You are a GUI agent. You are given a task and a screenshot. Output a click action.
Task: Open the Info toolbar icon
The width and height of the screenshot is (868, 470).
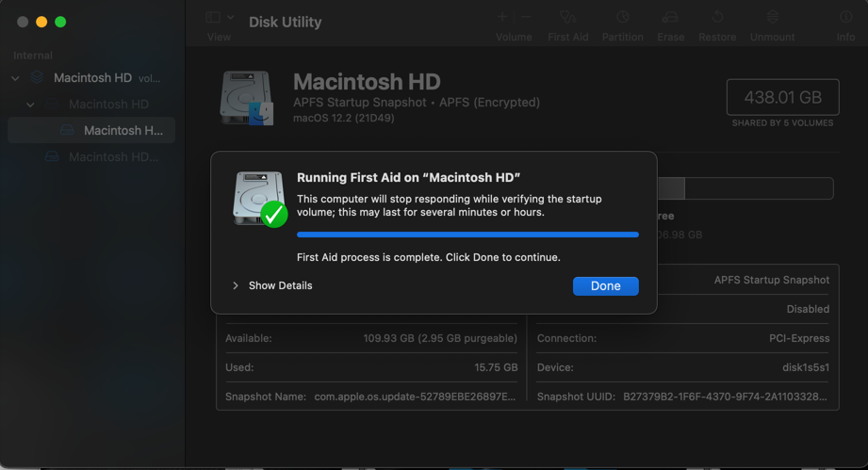pos(846,17)
